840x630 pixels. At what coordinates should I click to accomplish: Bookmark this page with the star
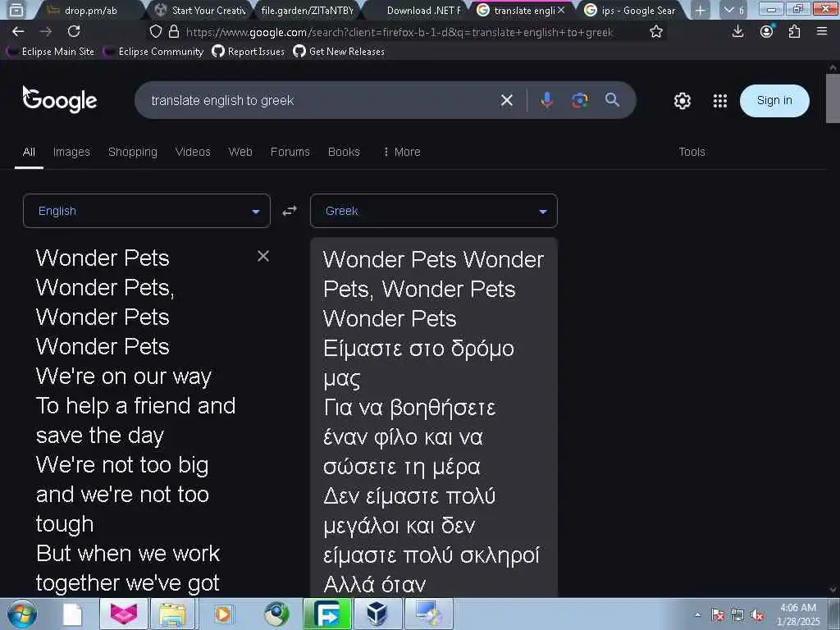tap(655, 32)
